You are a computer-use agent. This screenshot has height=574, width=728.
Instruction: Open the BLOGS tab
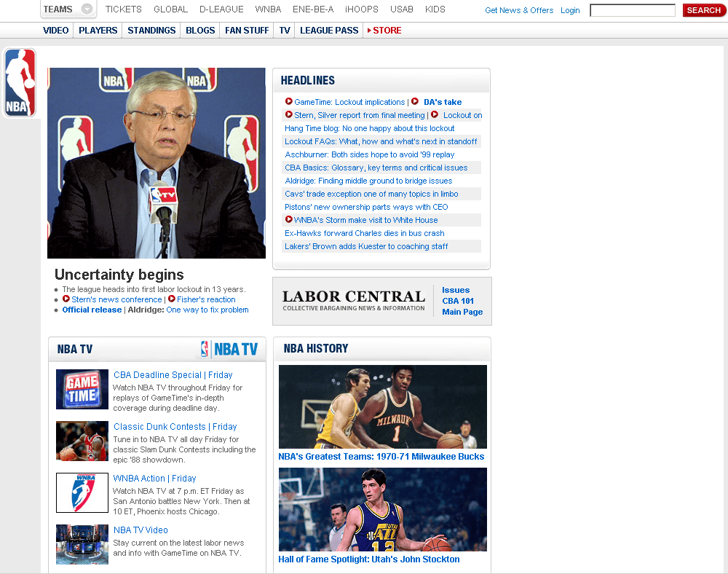click(x=200, y=30)
